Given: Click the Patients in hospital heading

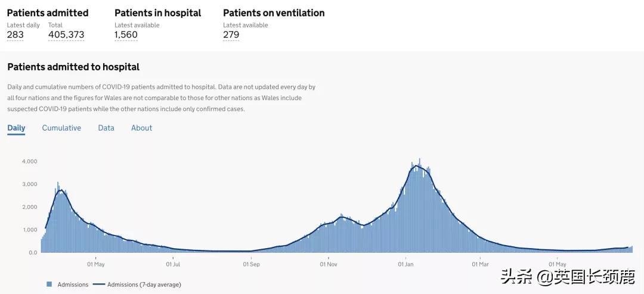Looking at the screenshot, I should coord(158,13).
